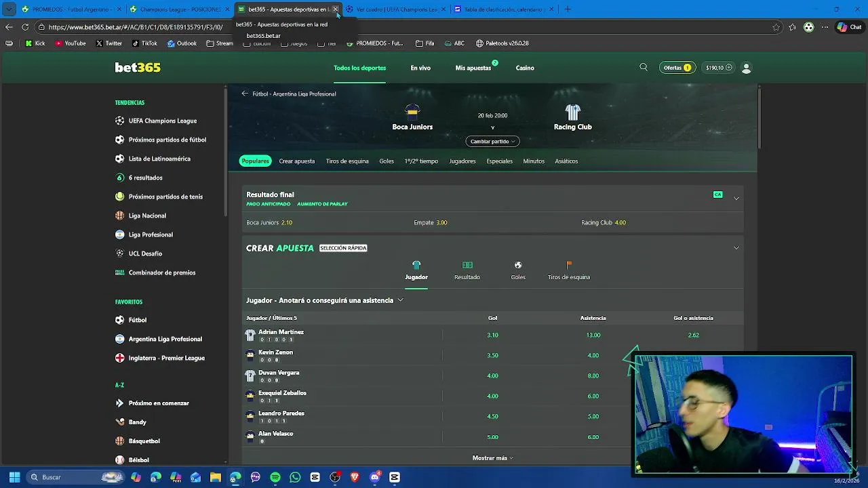Select the Tiros de esquina flag icon
The width and height of the screenshot is (868, 488).
(x=569, y=265)
